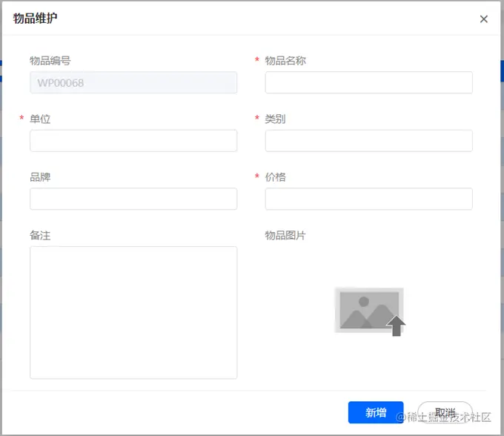
Task: Focus the 价格 input field
Action: (x=368, y=199)
